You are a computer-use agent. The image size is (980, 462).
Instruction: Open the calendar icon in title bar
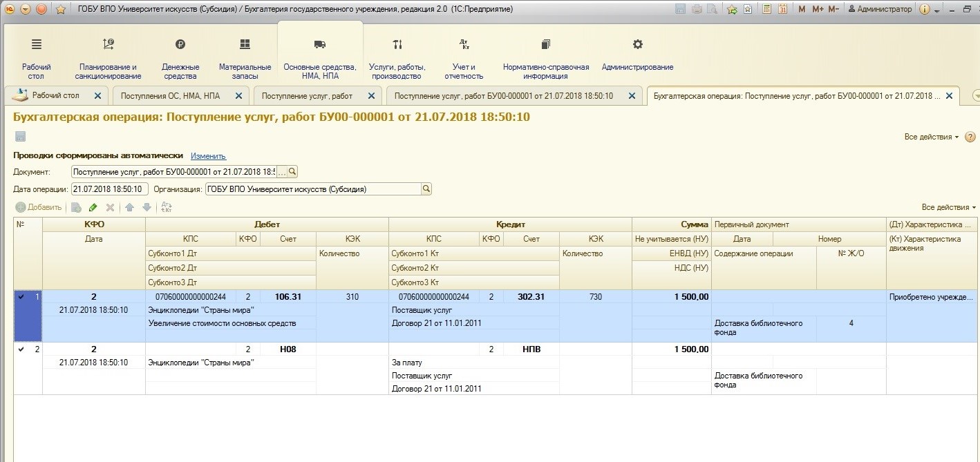pyautogui.click(x=782, y=10)
